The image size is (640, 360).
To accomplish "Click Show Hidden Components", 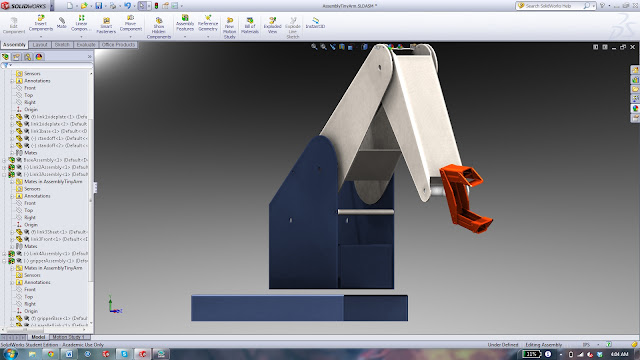I will (159, 28).
